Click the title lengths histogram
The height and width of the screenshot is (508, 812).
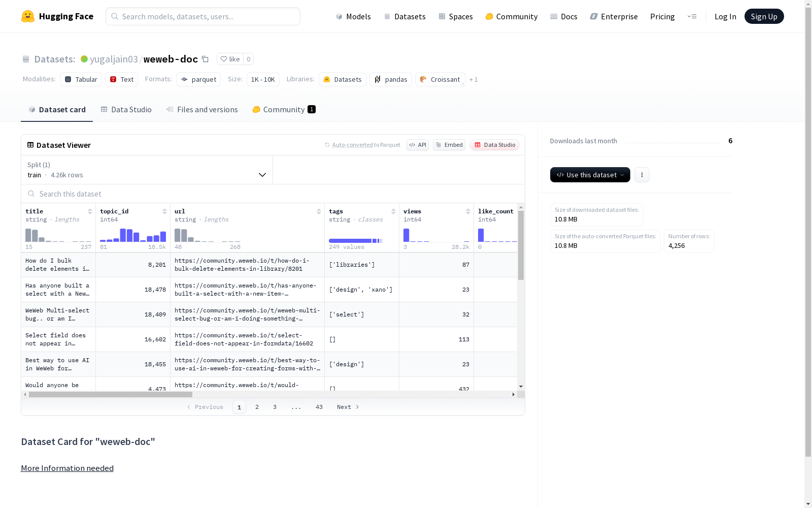tap(58, 235)
